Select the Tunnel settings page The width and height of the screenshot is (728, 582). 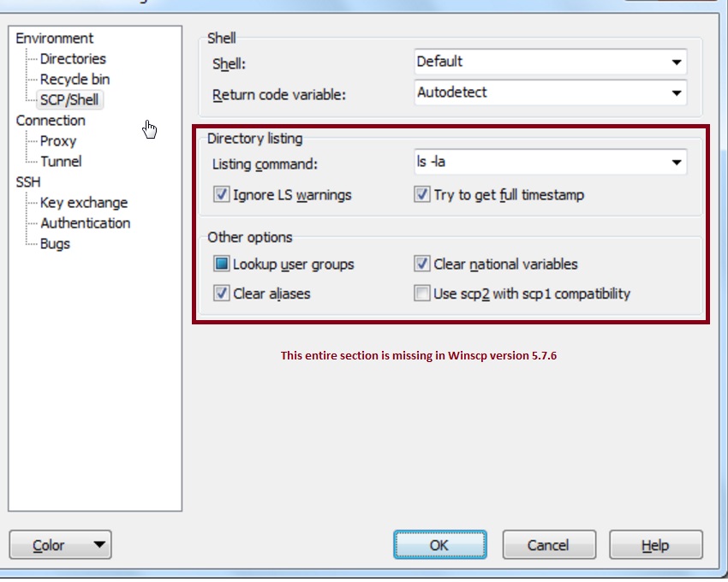[x=60, y=161]
